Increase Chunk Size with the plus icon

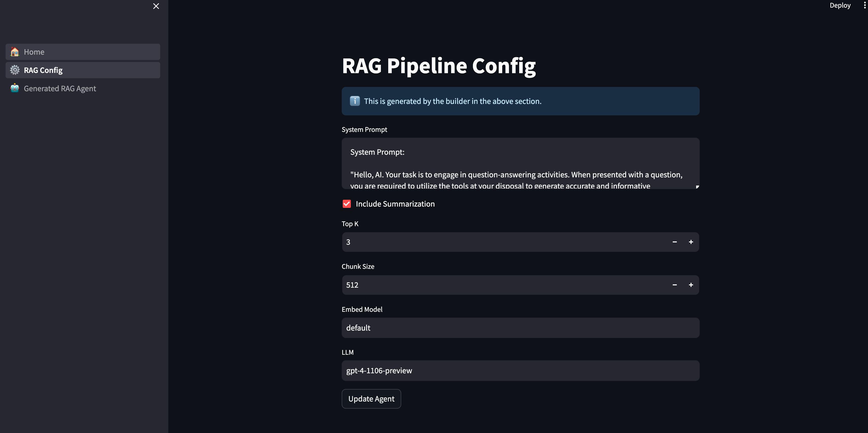[x=691, y=285]
